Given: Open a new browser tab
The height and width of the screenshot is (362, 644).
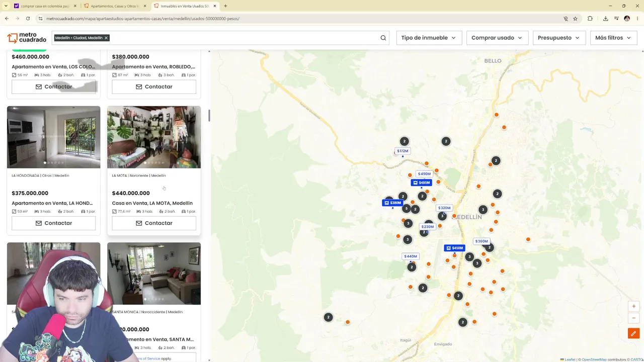Looking at the screenshot, I should [225, 6].
